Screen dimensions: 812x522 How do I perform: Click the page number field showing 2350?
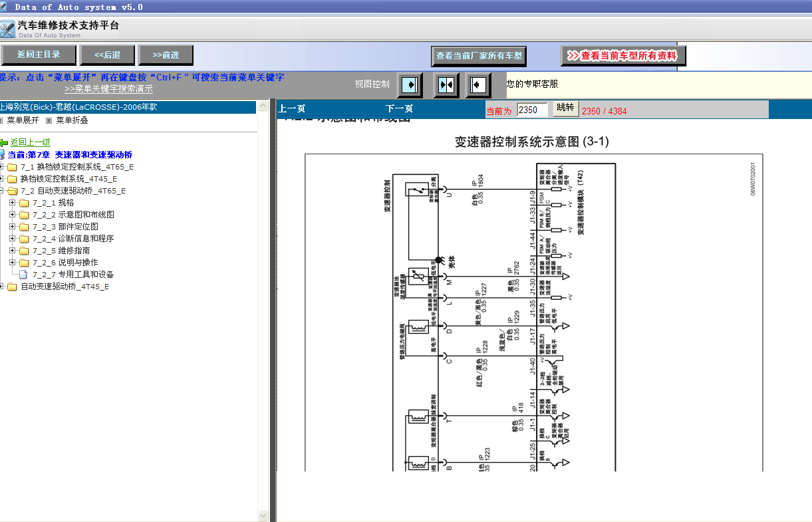[x=532, y=110]
